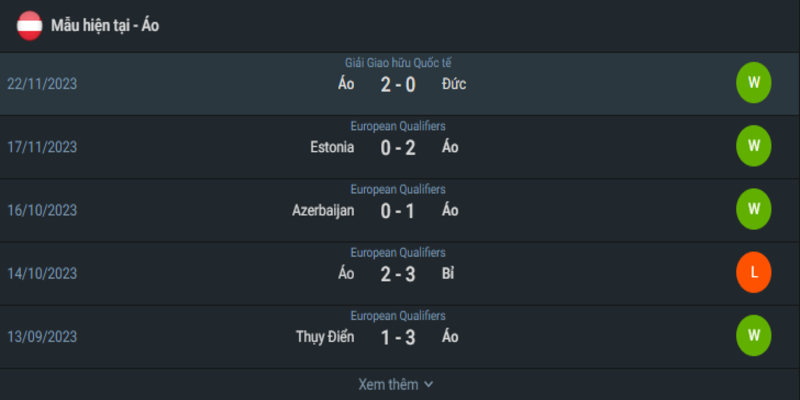The image size is (800, 400).
Task: Click the W badge for Áo vs Đức
Action: 754,83
